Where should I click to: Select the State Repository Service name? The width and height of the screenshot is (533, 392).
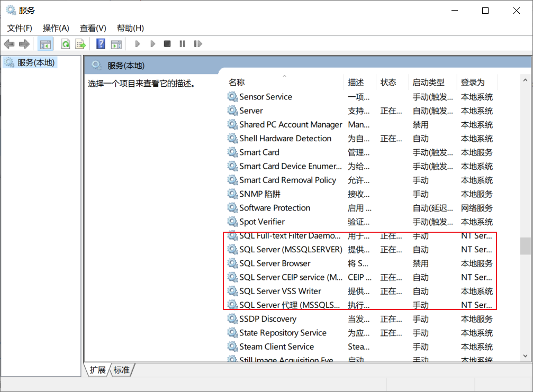[x=283, y=333]
